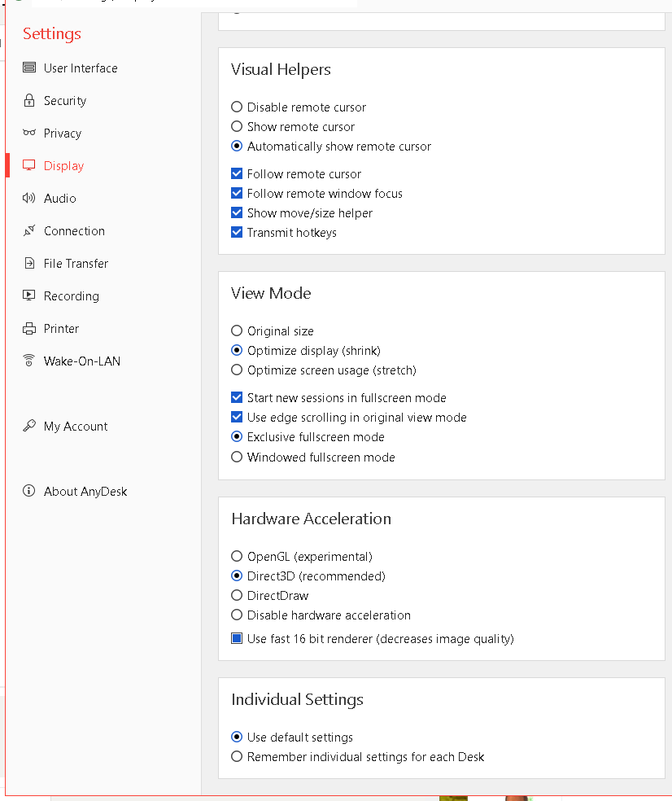Click the Display monitor icon
Image resolution: width=672 pixels, height=801 pixels.
tap(29, 165)
